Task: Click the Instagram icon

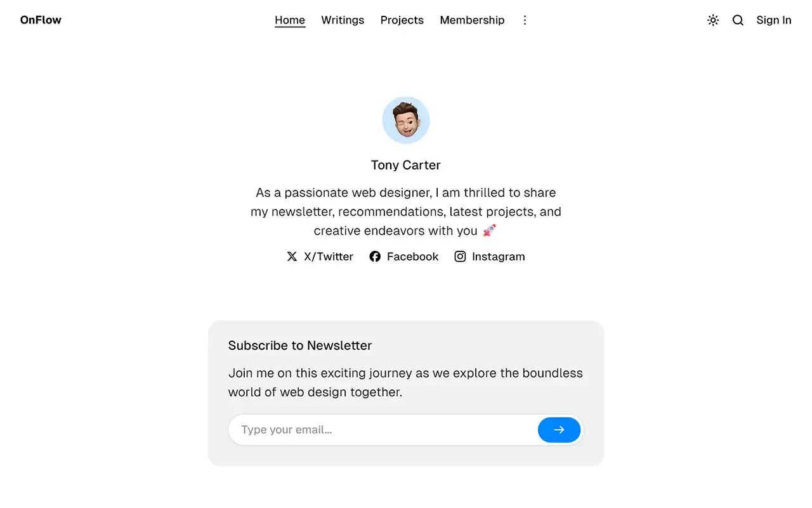Action: 460,256
